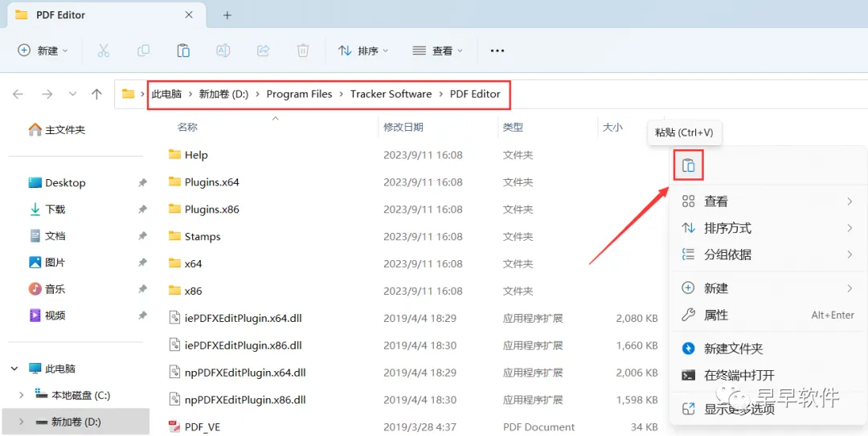
Task: Click the Share icon in toolbar
Action: [263, 51]
